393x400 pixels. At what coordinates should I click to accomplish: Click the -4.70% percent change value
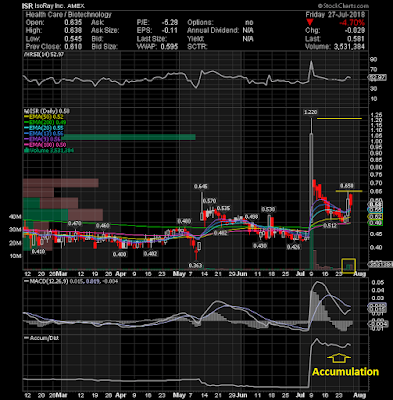pyautogui.click(x=352, y=23)
